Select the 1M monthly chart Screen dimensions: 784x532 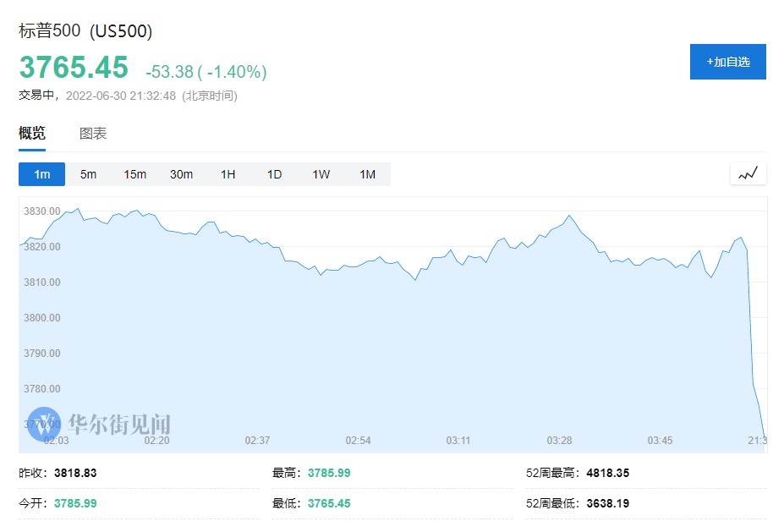pyautogui.click(x=367, y=174)
